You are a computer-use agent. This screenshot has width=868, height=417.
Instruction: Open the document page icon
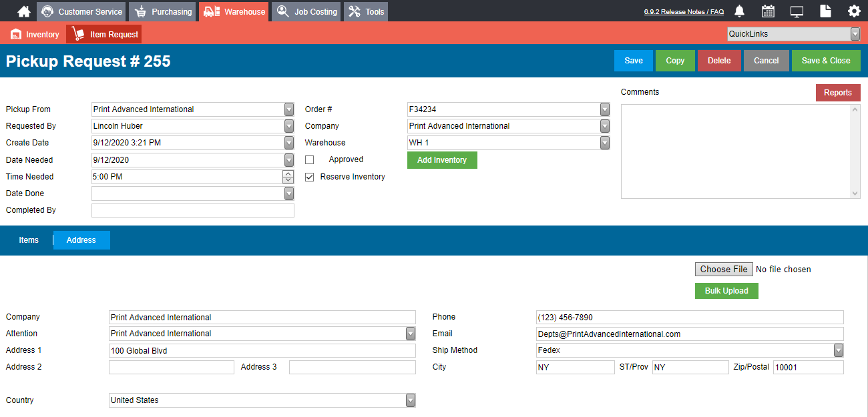point(825,11)
